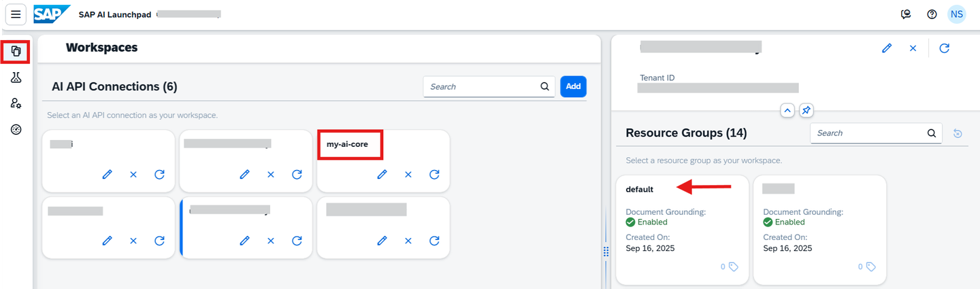
Task: Edit the my-ai-core connection
Action: 382,174
